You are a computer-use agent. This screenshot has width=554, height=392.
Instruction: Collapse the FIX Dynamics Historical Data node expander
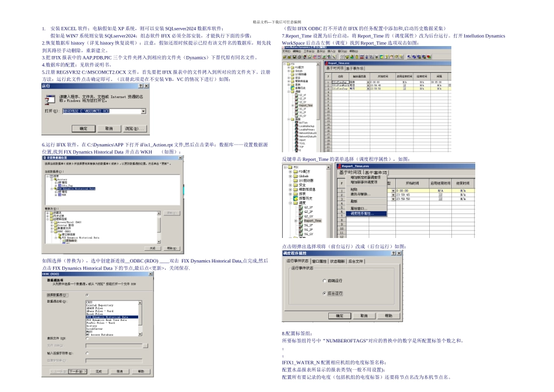(51, 189)
